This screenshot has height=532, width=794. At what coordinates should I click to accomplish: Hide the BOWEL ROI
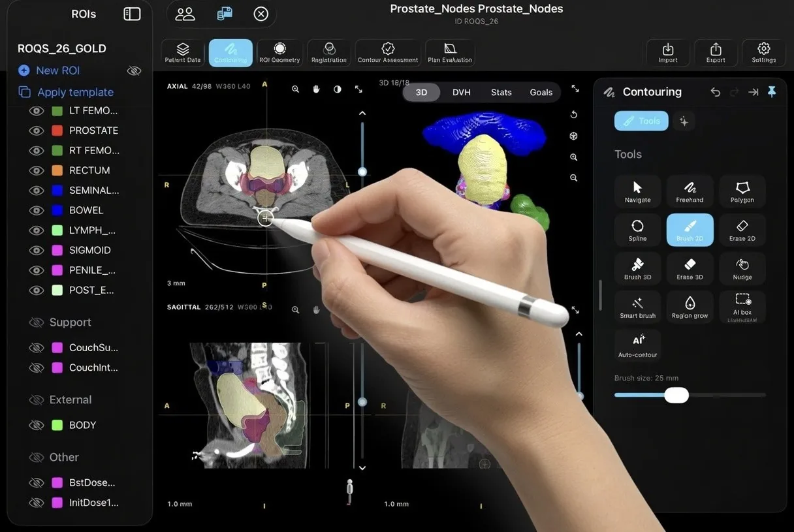pos(37,210)
